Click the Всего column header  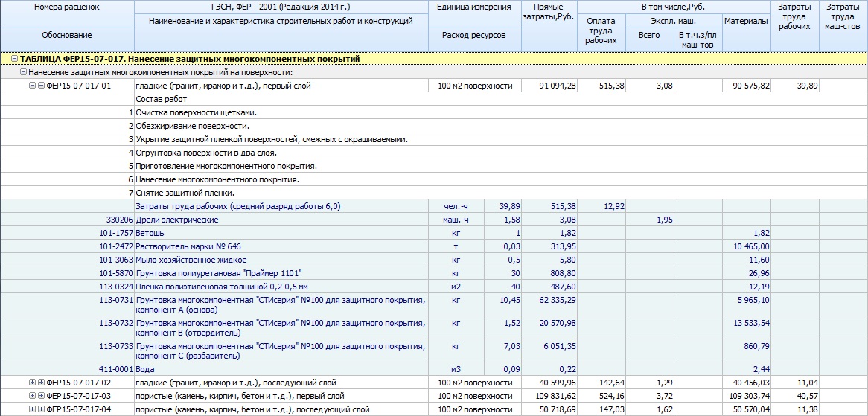coord(649,40)
